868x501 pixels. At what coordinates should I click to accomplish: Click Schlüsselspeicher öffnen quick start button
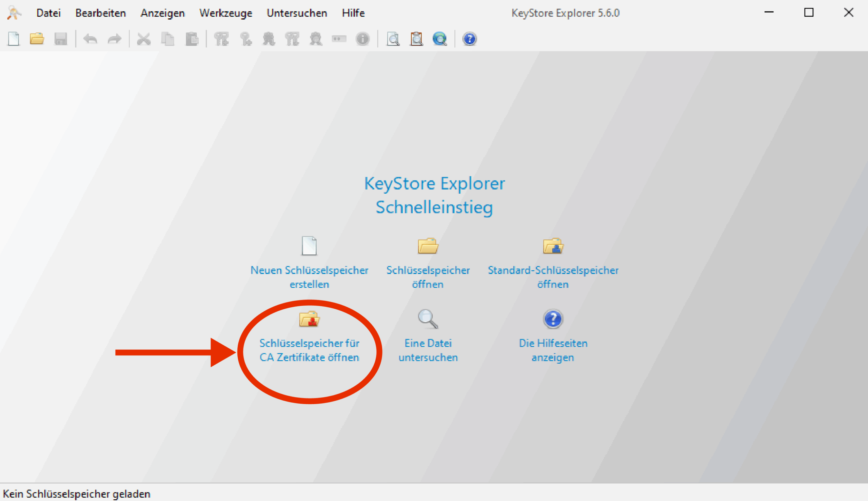tap(428, 263)
